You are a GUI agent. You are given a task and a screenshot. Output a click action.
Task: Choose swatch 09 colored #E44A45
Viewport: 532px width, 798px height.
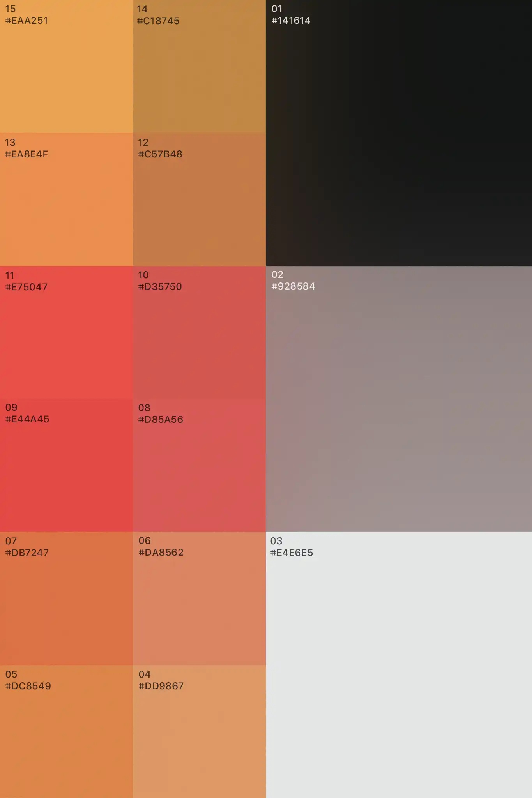click(x=66, y=465)
